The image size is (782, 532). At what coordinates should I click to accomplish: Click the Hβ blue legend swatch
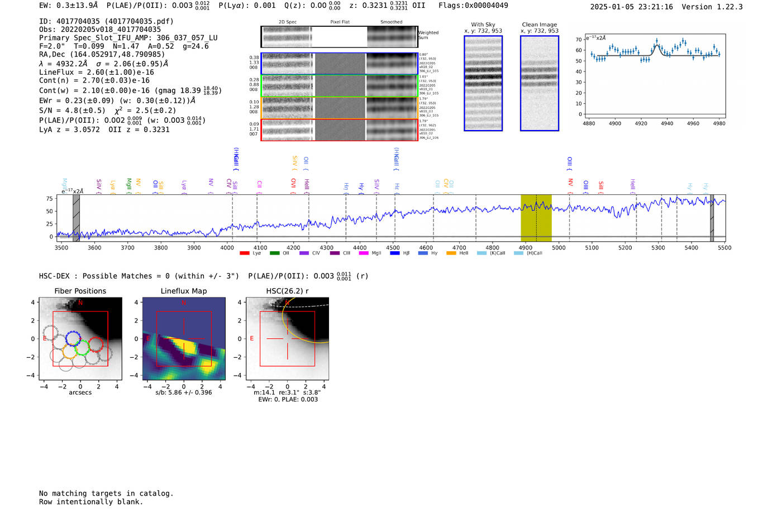395,253
